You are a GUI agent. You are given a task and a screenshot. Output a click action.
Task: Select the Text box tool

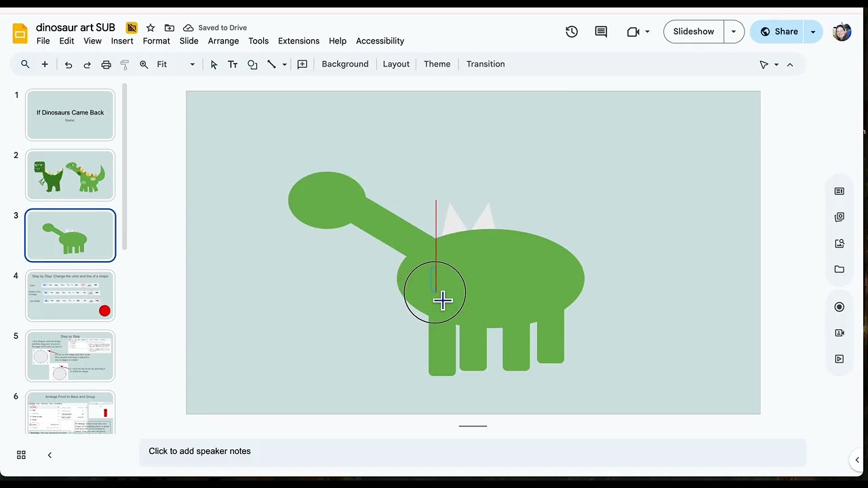tap(233, 64)
